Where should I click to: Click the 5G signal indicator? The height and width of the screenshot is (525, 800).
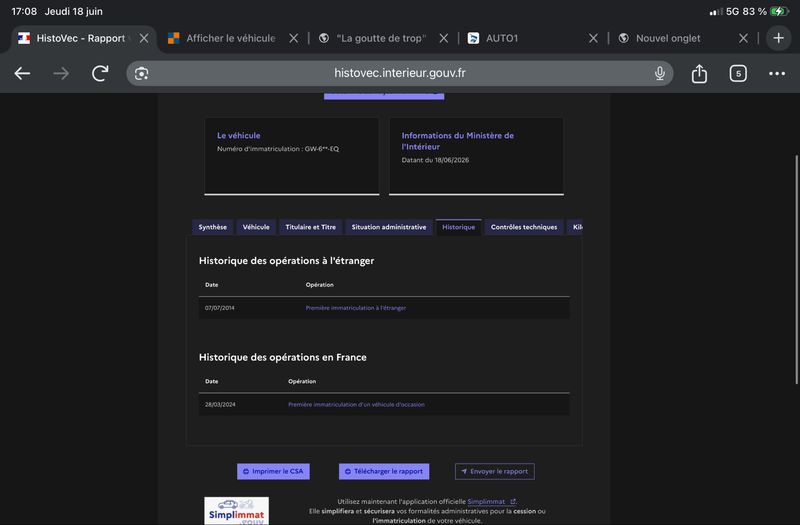click(732, 11)
